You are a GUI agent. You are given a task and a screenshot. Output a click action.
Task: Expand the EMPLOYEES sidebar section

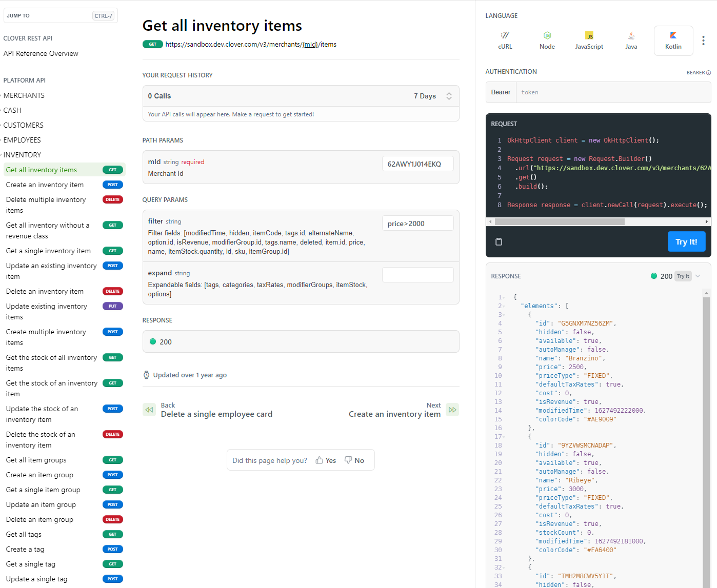22,140
